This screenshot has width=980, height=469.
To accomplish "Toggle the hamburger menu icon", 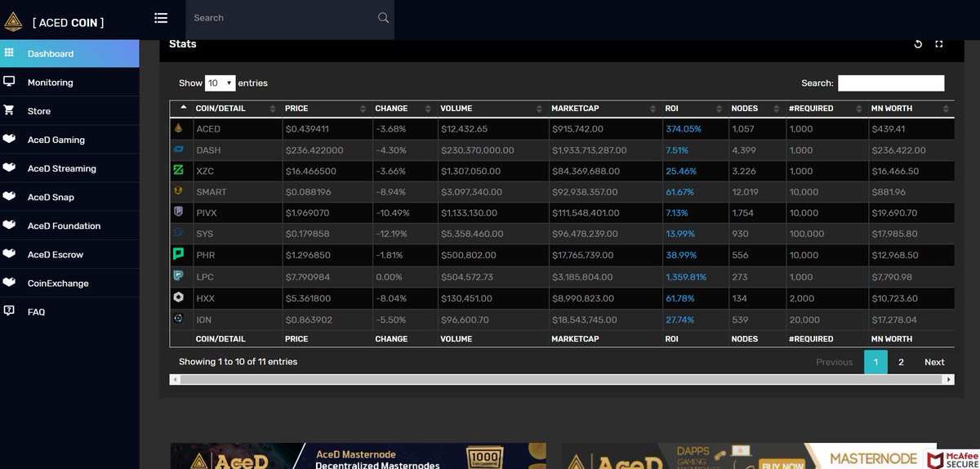I will click(161, 18).
